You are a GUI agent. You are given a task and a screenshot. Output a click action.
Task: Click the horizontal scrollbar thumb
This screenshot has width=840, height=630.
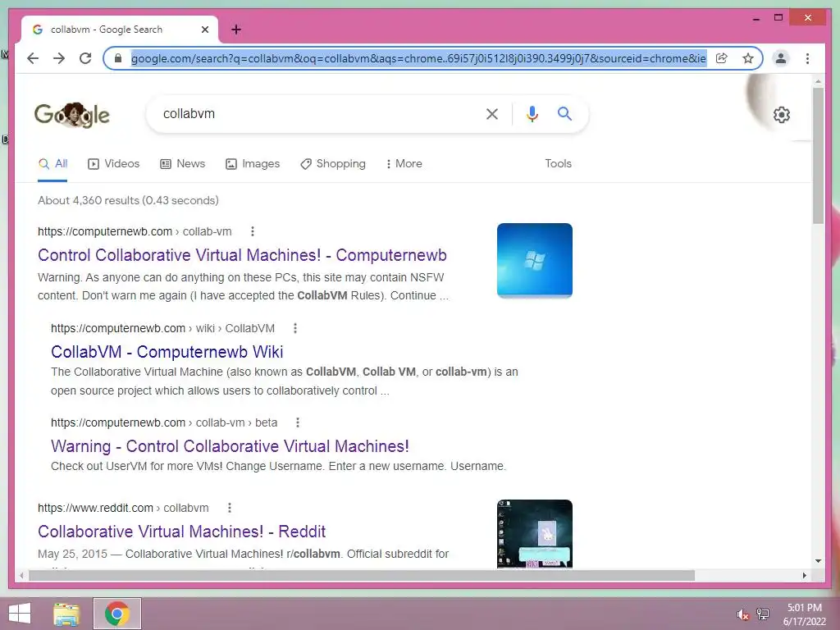coord(362,575)
